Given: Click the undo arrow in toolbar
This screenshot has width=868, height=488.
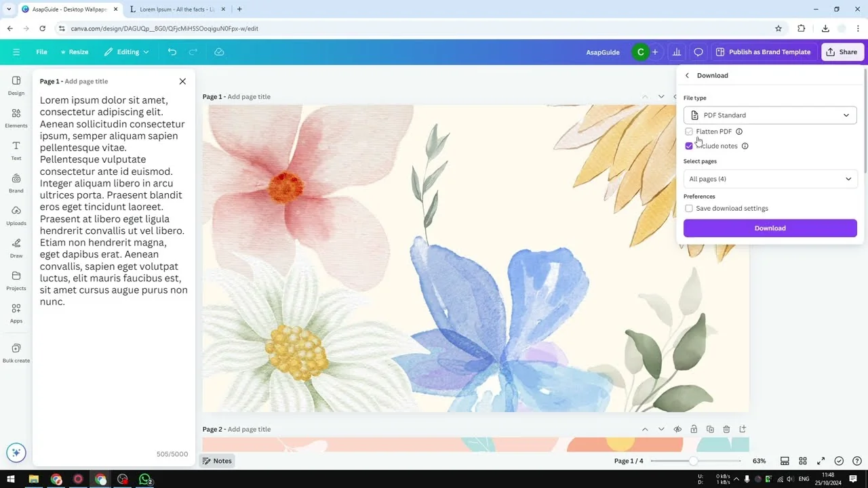Looking at the screenshot, I should [x=172, y=52].
